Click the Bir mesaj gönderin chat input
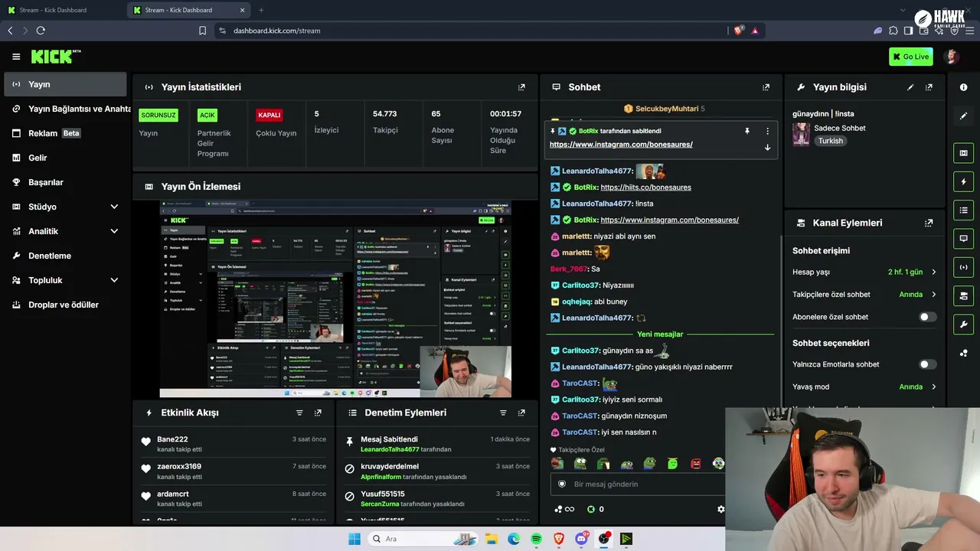Image resolution: width=980 pixels, height=551 pixels. coord(637,484)
